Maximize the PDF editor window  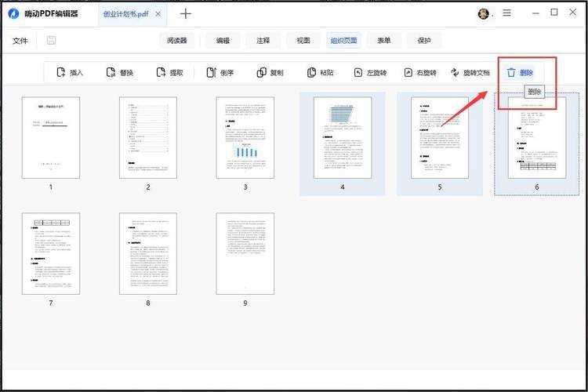click(554, 13)
